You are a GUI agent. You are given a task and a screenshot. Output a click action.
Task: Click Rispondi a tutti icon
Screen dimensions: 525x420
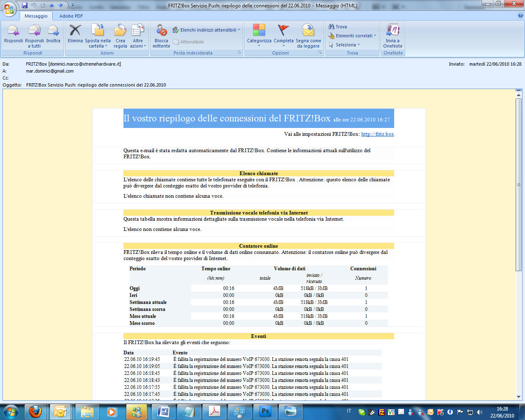point(34,31)
